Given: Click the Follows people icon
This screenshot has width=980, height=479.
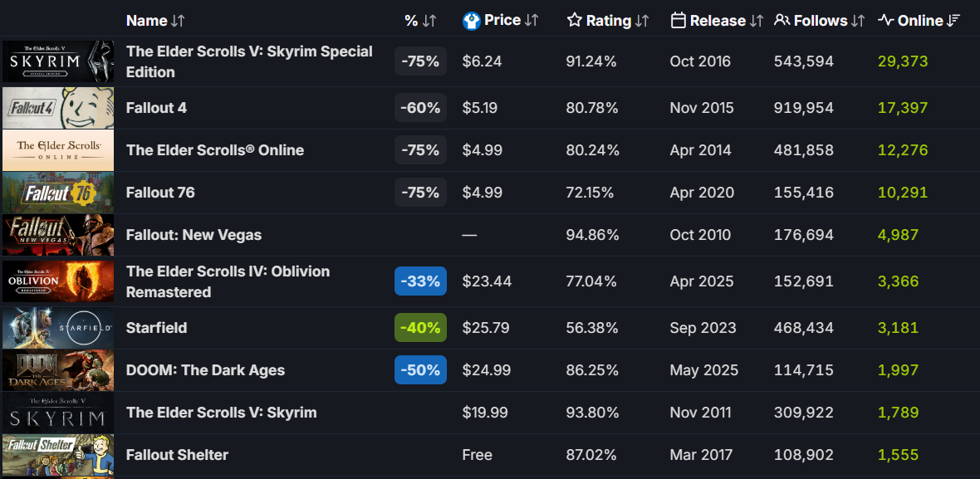Looking at the screenshot, I should point(782,21).
